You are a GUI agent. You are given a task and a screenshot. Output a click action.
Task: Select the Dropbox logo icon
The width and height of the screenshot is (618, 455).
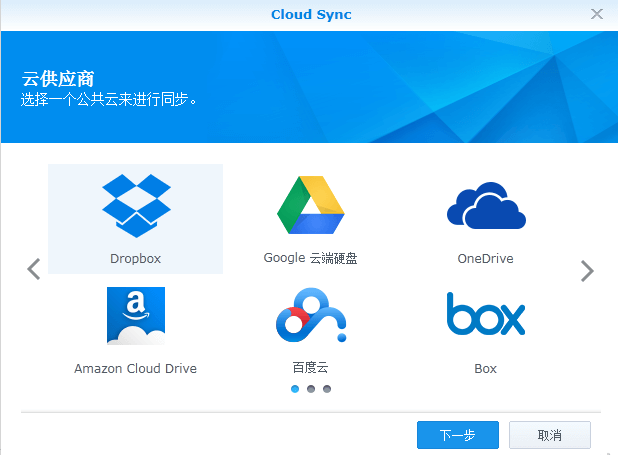click(x=136, y=205)
